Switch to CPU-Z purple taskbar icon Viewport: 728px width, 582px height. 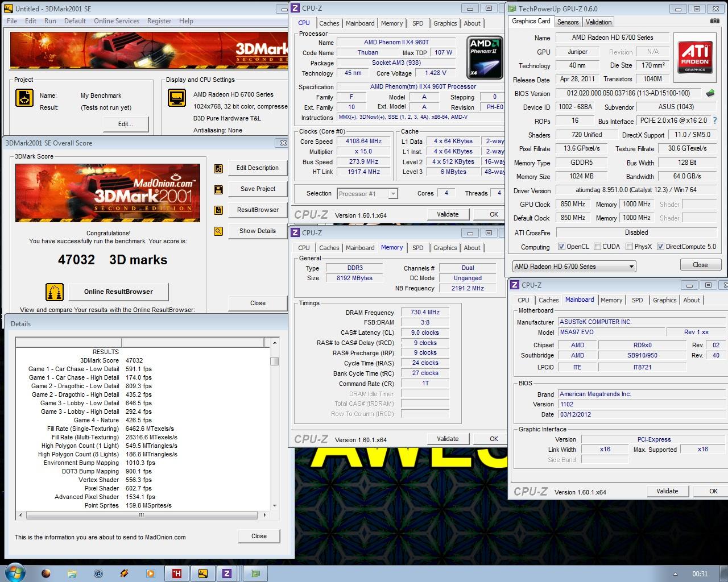tap(227, 573)
